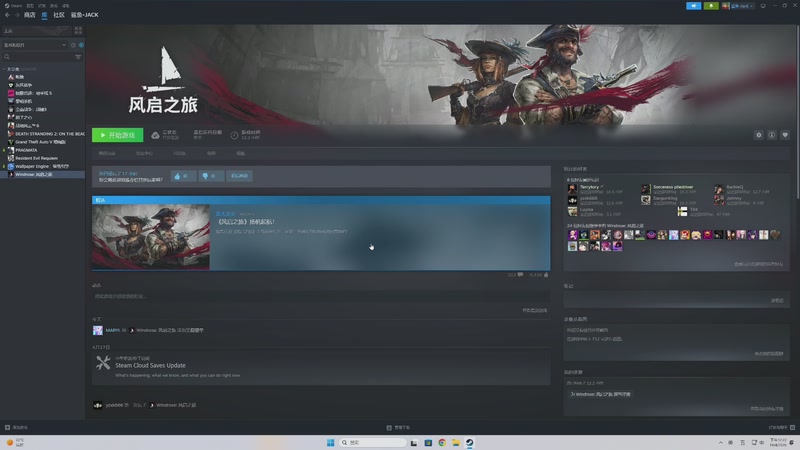Go back with the left arrow icon
800x450 pixels.
[7, 15]
